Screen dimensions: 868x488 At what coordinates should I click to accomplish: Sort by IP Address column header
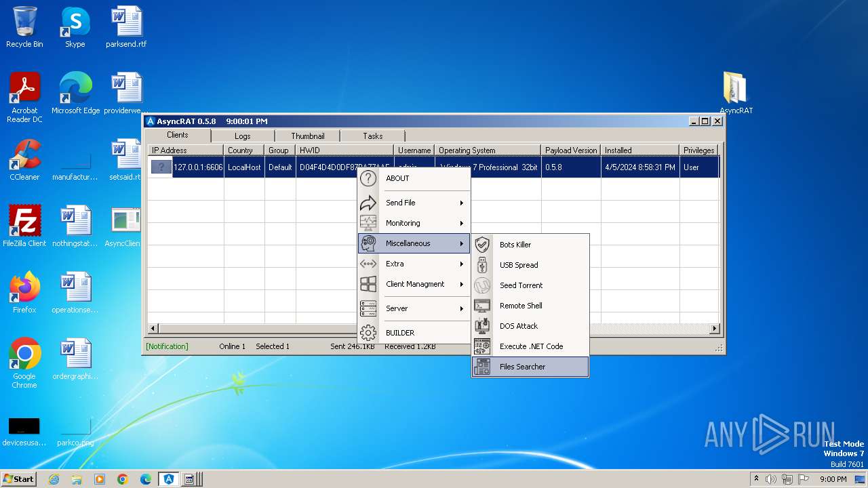186,150
